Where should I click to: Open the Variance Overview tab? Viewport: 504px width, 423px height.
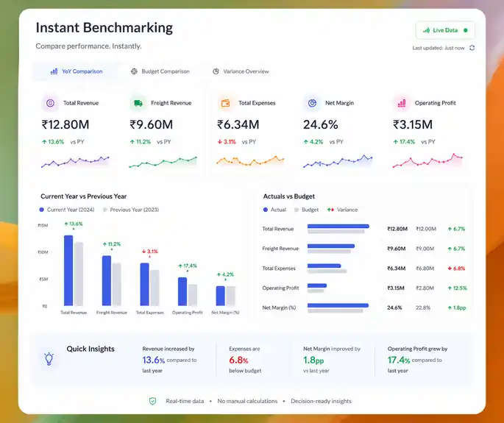241,71
